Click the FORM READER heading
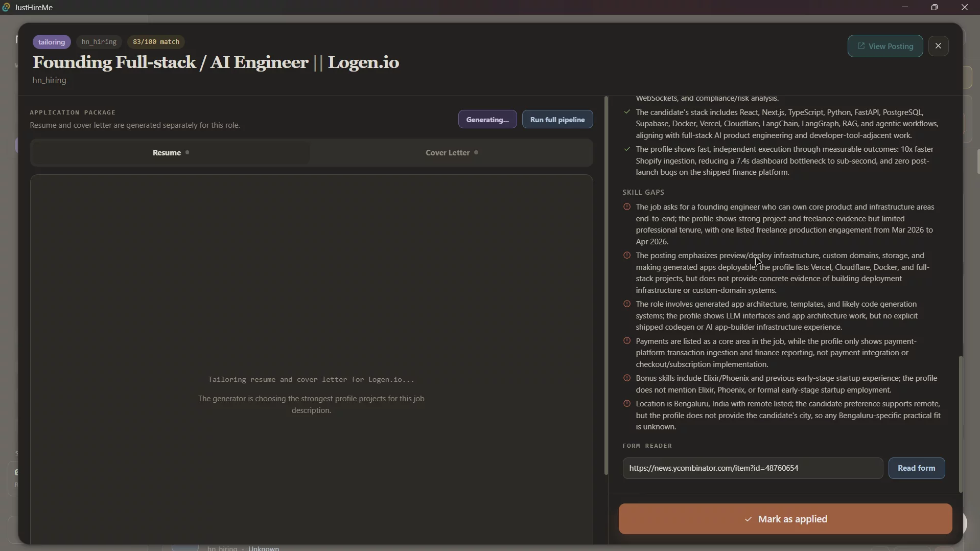This screenshot has height=551, width=980. (x=647, y=446)
